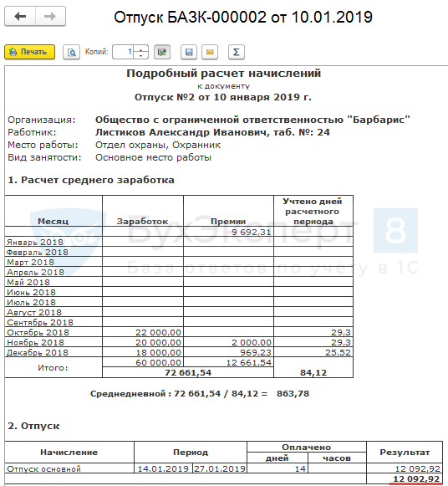Open print preview with the magnifier icon
The height and width of the screenshot is (486, 448).
(x=72, y=52)
